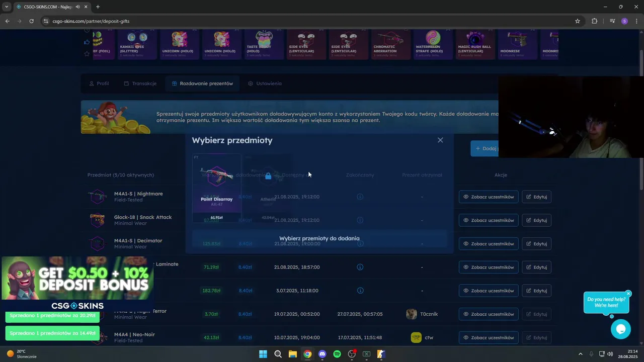644x362 pixels.
Task: Open the clock and date showing 21:14
Action: coord(628,354)
